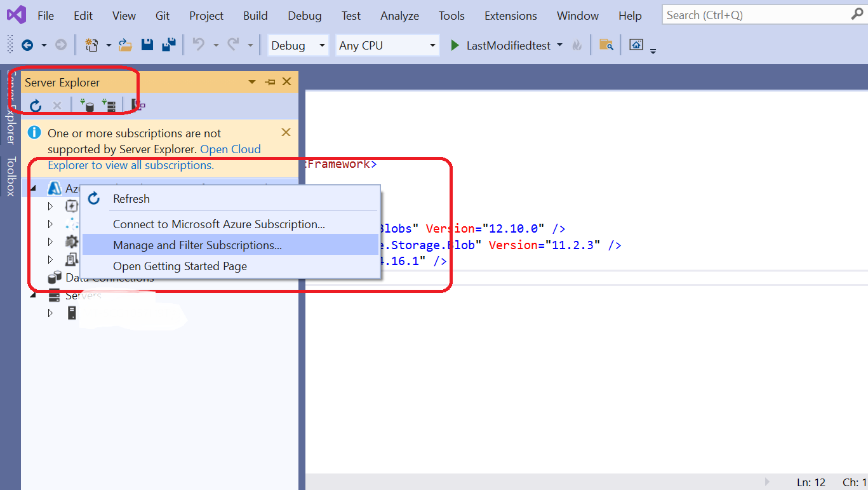The image size is (868, 490).
Task: Click the Azure logo tree node icon
Action: pos(55,188)
